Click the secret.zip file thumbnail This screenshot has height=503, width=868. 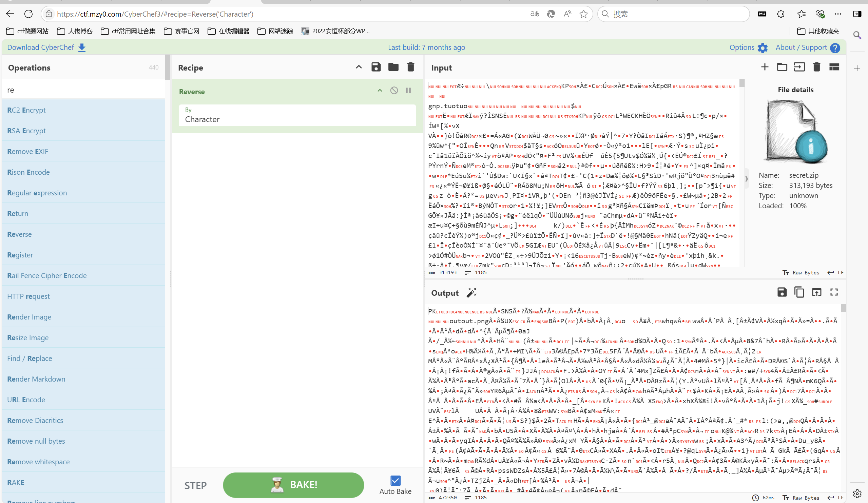click(x=795, y=132)
